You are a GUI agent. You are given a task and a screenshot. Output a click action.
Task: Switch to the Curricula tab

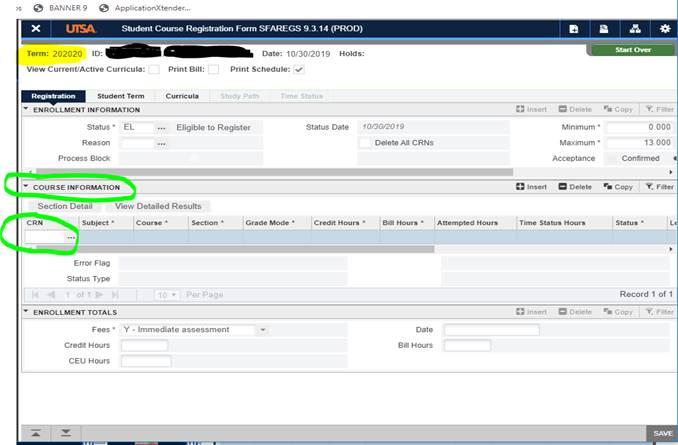click(x=182, y=96)
